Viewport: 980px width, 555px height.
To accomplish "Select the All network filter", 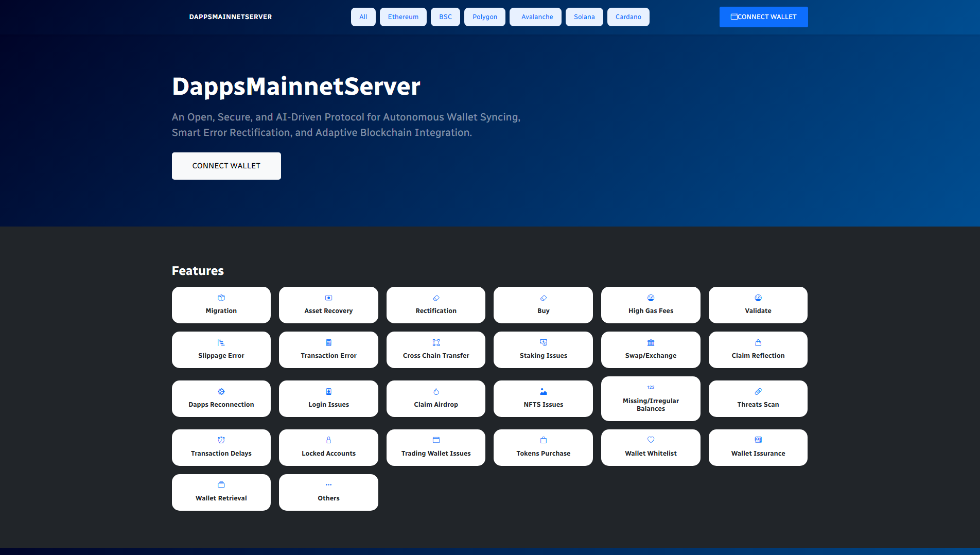I will [x=363, y=17].
